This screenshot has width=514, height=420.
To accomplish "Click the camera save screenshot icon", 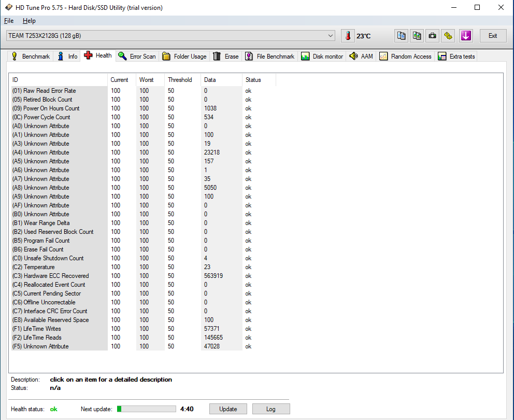I will click(x=432, y=36).
